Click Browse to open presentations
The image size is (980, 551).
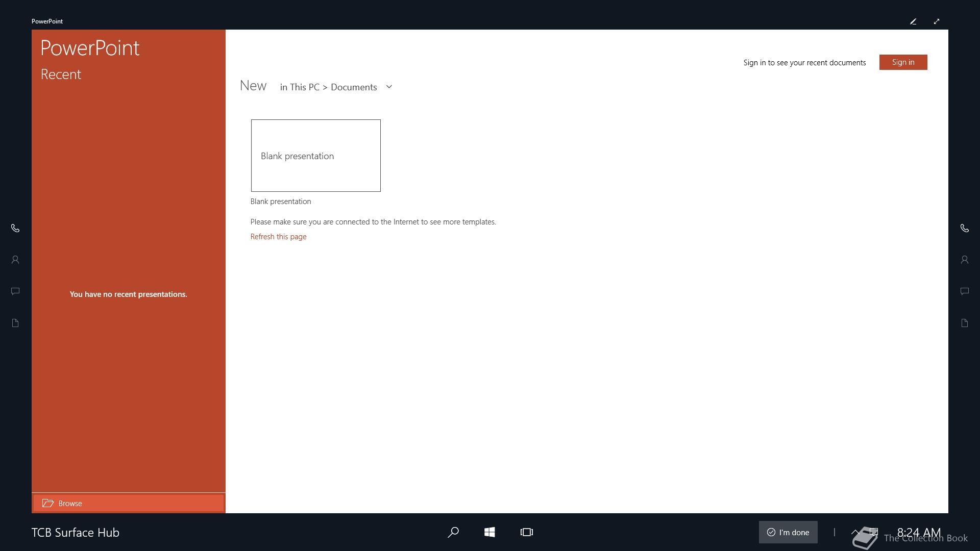129,503
